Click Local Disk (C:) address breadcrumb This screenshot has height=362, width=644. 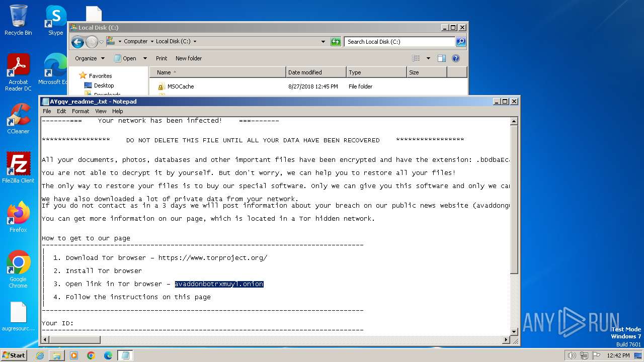pos(173,42)
